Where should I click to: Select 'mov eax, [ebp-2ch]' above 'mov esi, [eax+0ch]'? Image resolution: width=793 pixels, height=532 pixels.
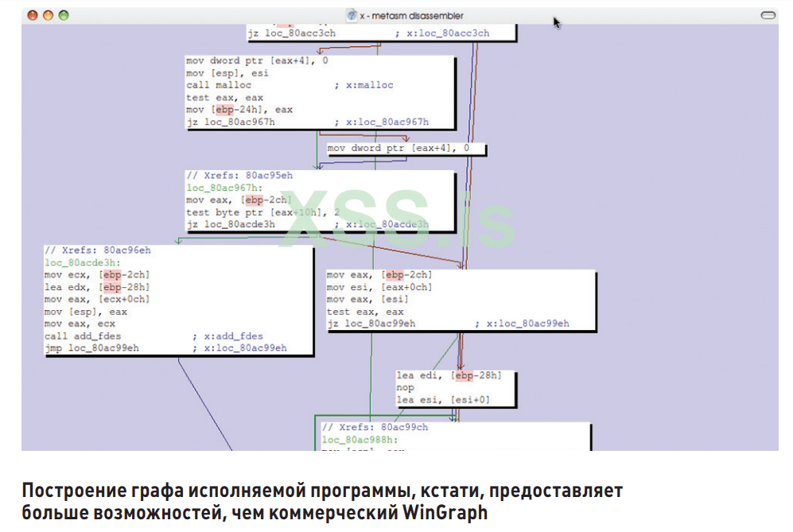[x=379, y=275]
